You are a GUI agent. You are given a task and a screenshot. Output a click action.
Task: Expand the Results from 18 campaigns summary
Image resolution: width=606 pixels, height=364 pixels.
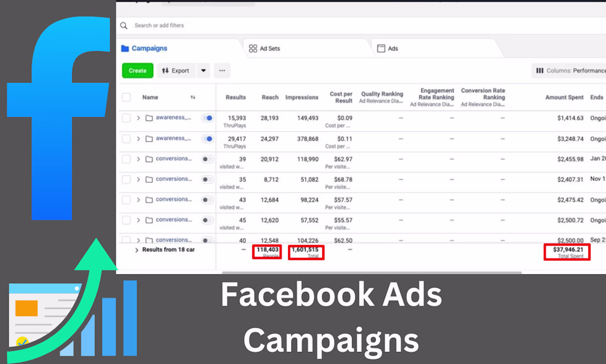(x=137, y=250)
